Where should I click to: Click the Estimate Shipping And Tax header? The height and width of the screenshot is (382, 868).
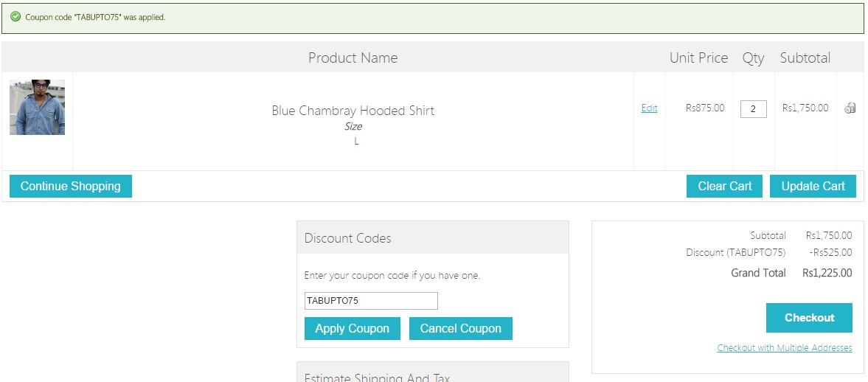[x=432, y=376]
